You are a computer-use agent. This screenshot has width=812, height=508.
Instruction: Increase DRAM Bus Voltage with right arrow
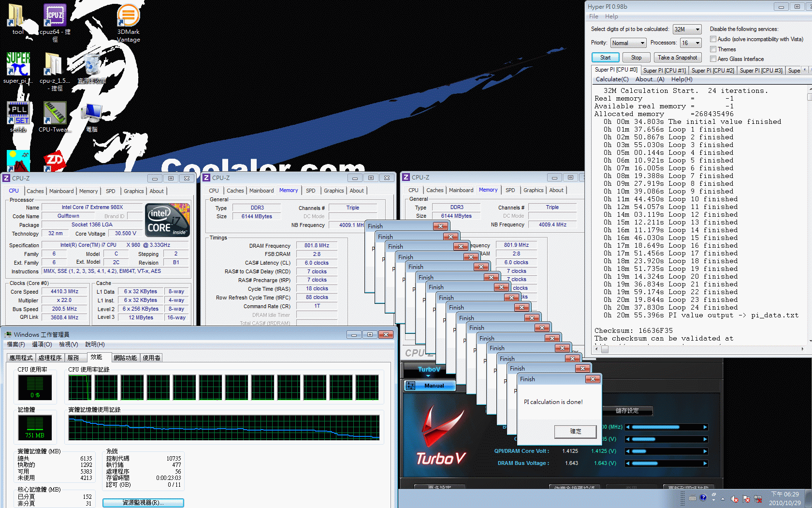[x=705, y=463]
